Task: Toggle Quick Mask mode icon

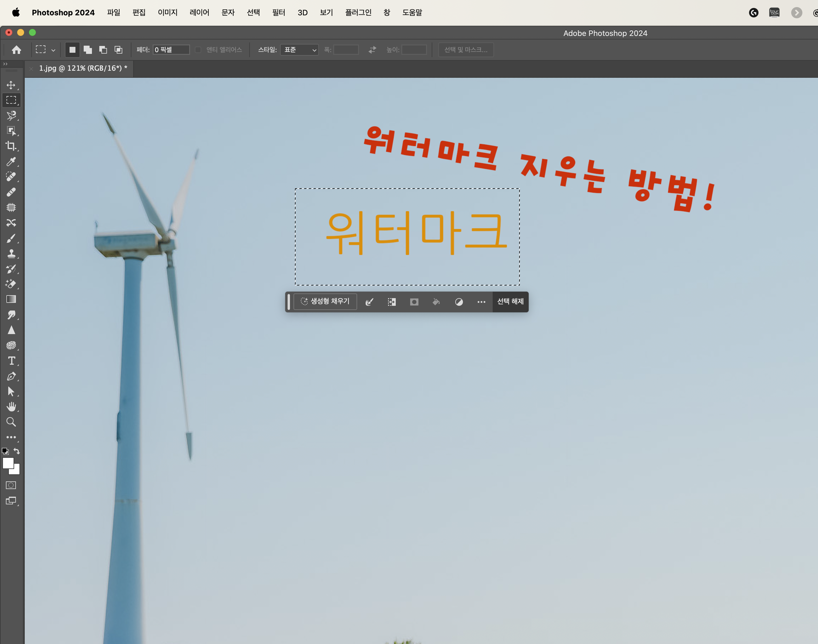Action: coord(11,485)
